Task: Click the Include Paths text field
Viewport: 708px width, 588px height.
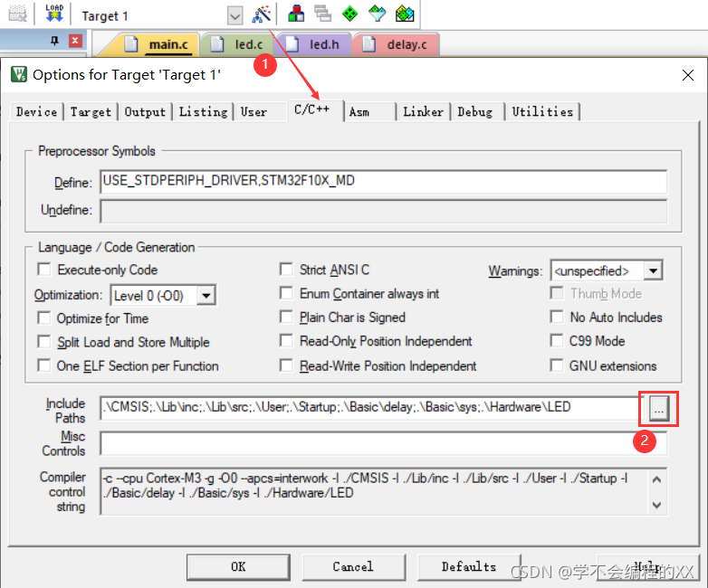Action: pyautogui.click(x=370, y=407)
